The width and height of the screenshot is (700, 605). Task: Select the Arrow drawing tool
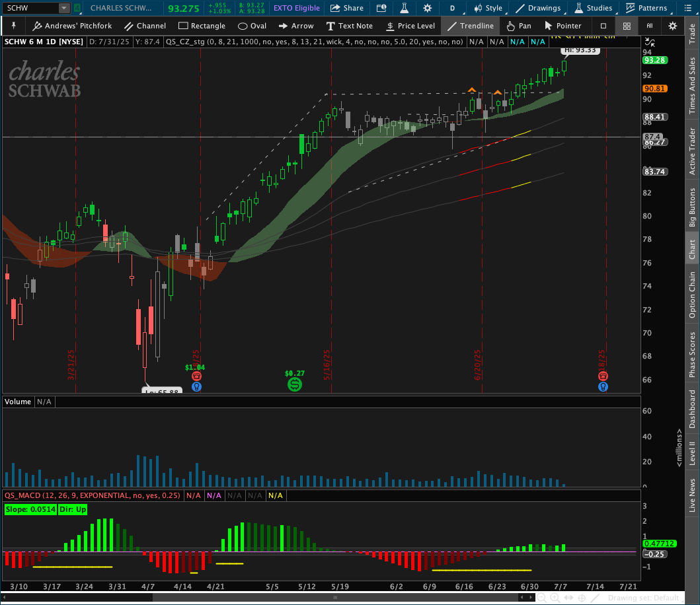(296, 26)
